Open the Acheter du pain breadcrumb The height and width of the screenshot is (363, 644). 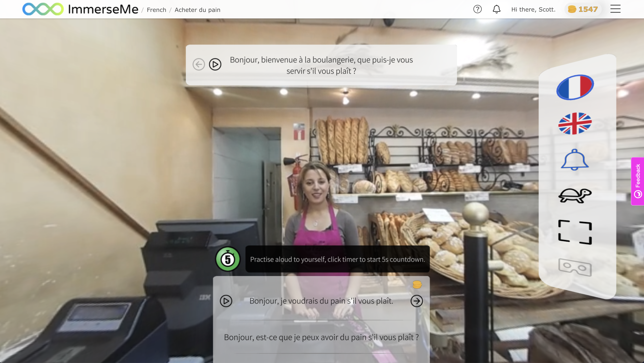tap(197, 10)
